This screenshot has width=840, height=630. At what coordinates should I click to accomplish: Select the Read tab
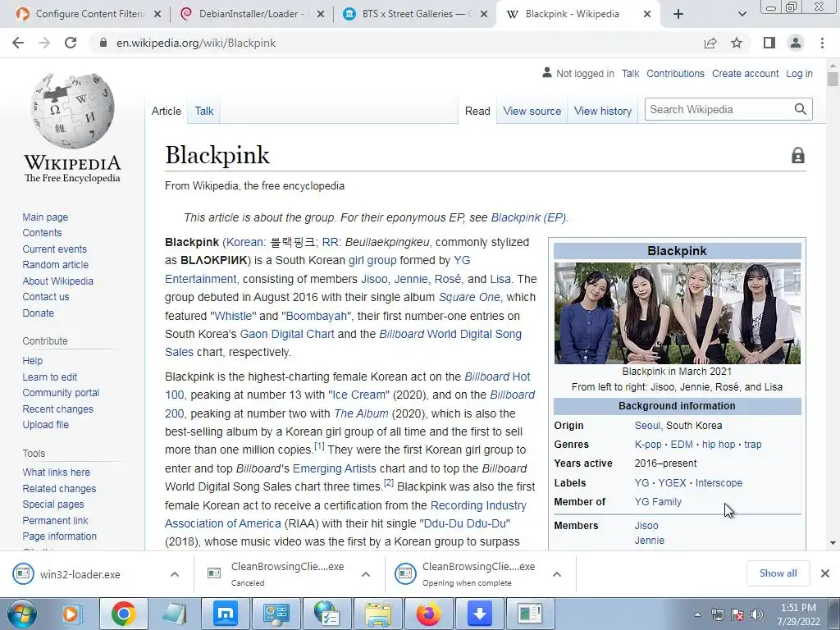pyautogui.click(x=477, y=111)
